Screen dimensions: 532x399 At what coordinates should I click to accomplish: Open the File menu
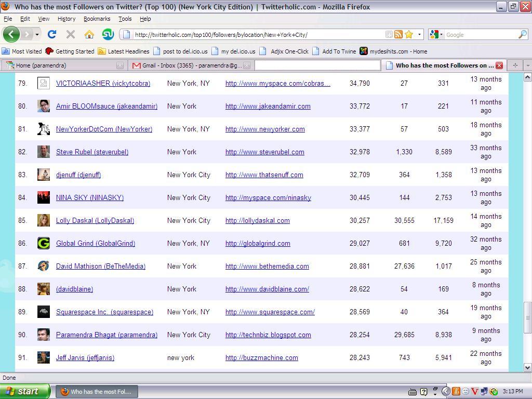tap(8, 19)
